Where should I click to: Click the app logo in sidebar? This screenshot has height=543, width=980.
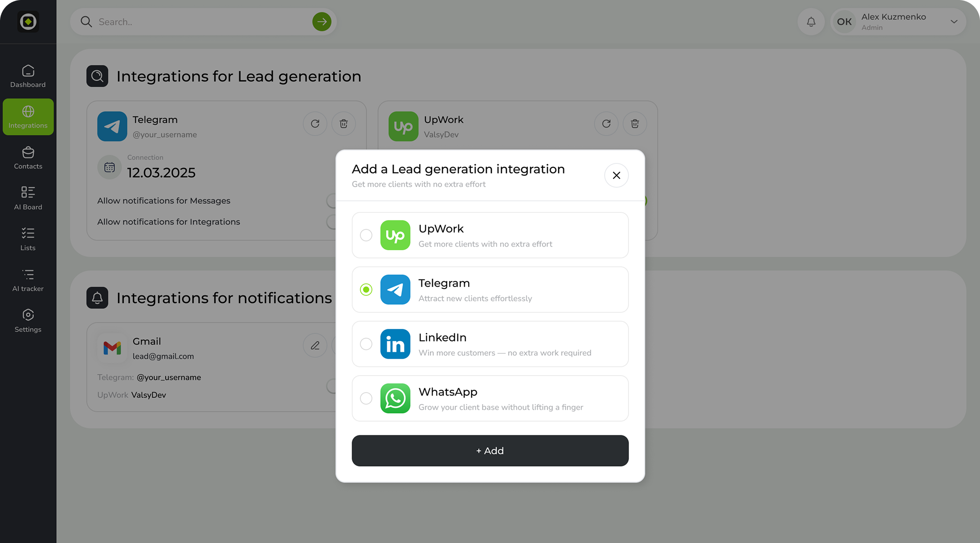pyautogui.click(x=28, y=22)
